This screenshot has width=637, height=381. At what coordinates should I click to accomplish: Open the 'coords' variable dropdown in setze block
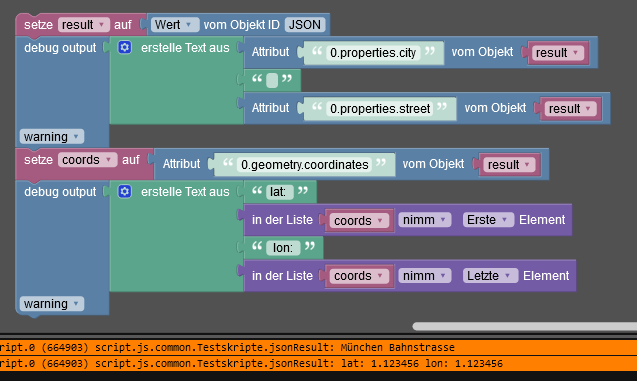point(87,160)
